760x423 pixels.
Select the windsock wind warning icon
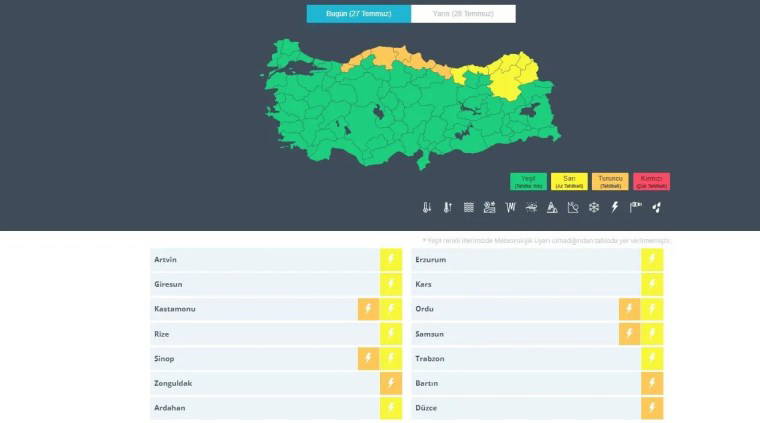coord(636,208)
